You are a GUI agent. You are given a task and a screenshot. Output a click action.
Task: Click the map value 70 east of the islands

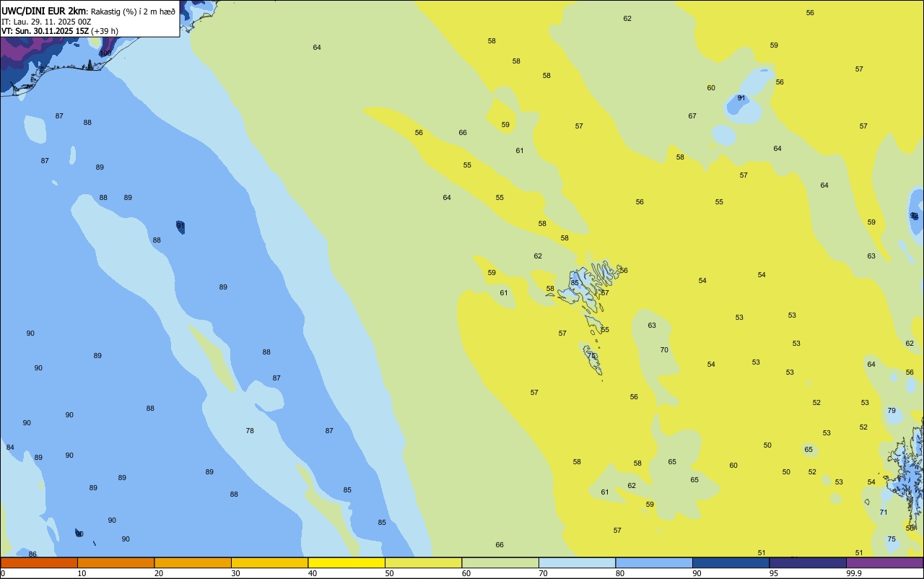point(664,349)
